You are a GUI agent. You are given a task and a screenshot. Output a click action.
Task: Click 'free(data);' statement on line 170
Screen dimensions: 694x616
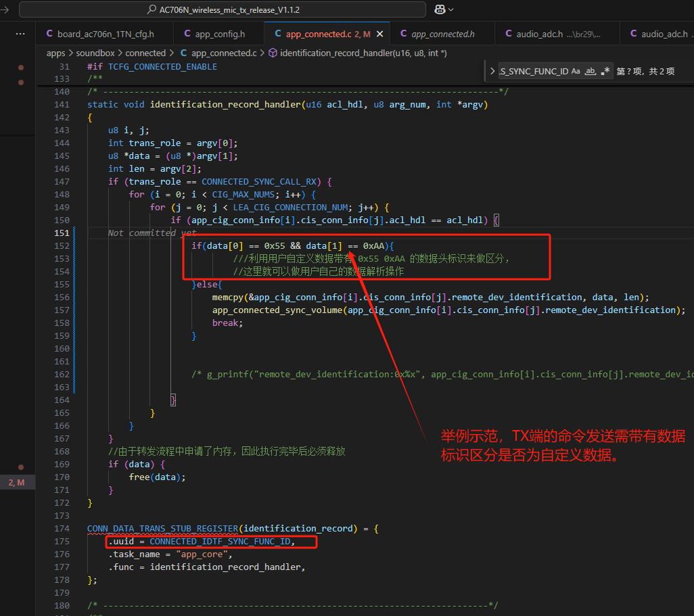pos(157,477)
